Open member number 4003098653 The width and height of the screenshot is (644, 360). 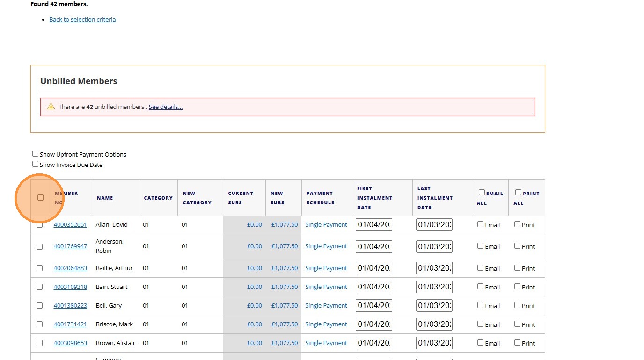point(70,343)
